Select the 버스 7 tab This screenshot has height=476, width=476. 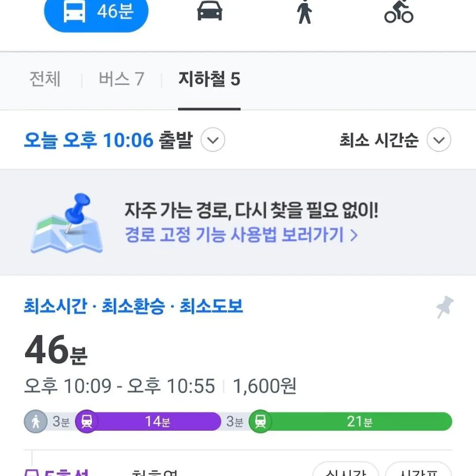tap(121, 79)
